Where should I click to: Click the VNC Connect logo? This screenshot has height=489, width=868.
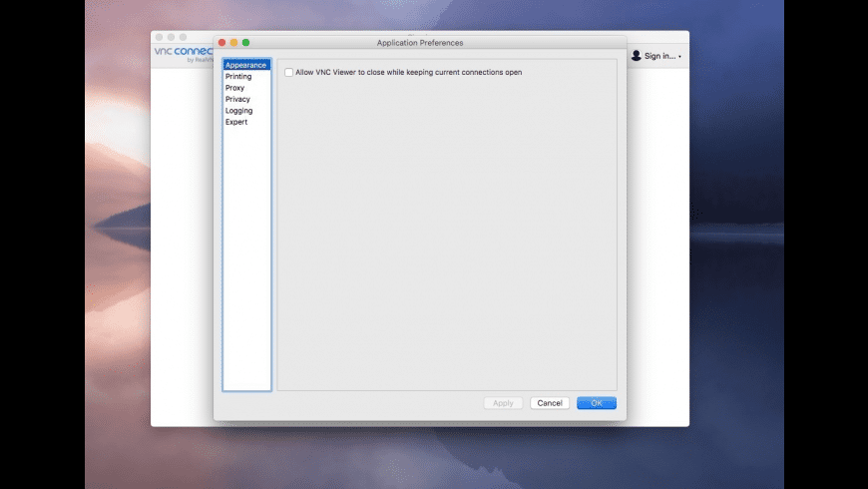184,54
